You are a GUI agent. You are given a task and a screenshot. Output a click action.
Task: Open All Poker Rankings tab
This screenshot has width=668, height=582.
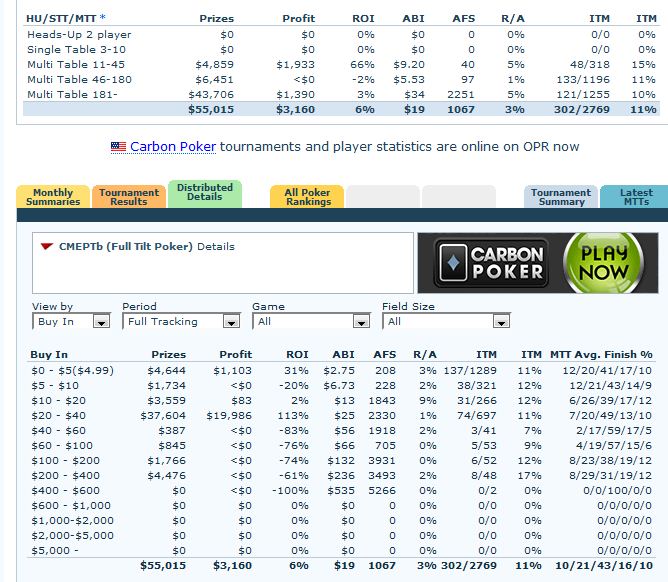[x=307, y=197]
